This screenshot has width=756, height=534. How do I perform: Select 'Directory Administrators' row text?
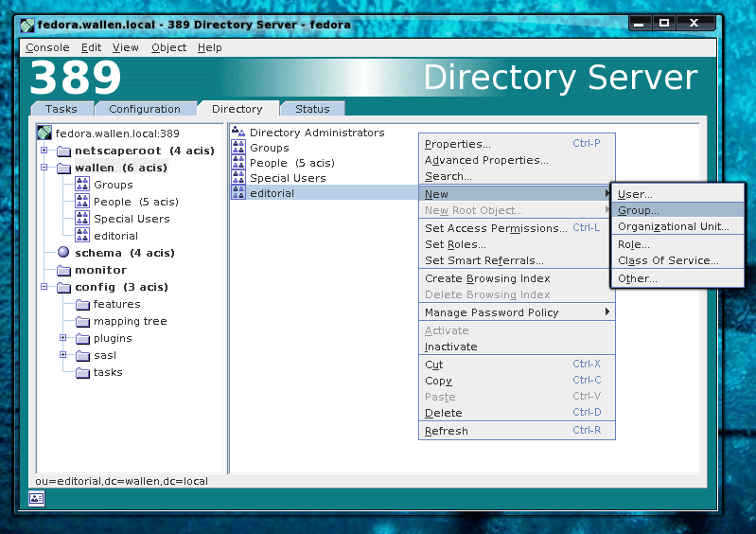coord(317,133)
